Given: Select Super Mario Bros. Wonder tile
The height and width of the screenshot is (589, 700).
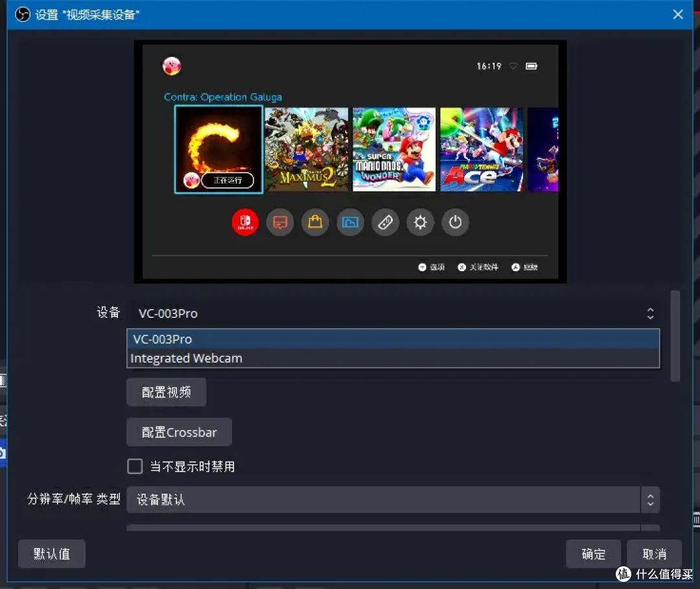Looking at the screenshot, I should (394, 149).
